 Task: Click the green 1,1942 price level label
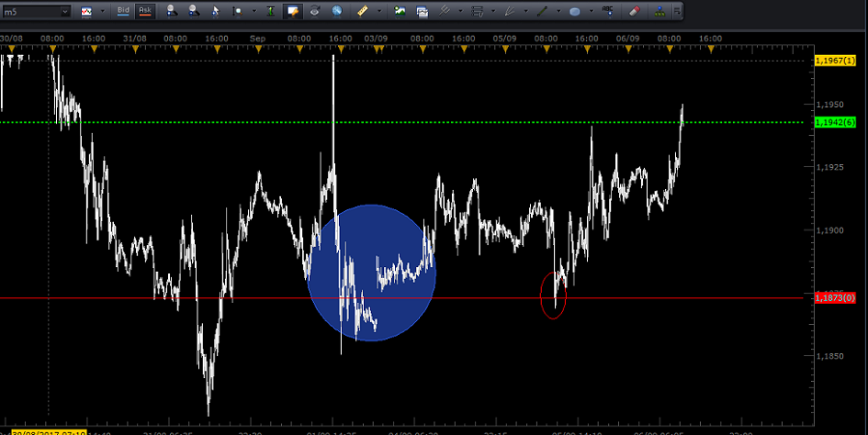tap(834, 122)
